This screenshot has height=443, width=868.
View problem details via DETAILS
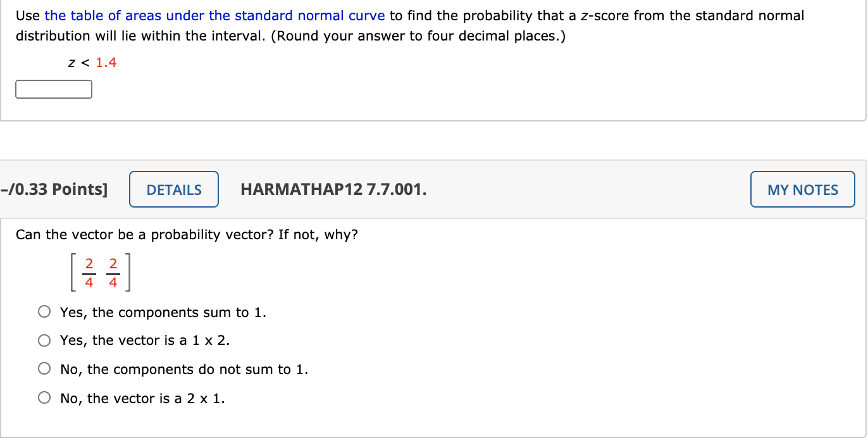click(x=173, y=189)
